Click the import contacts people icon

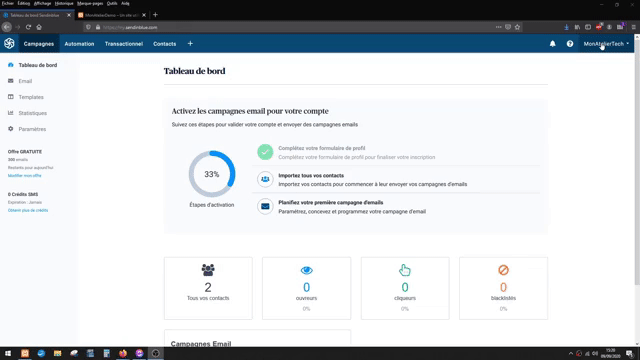tap(265, 179)
